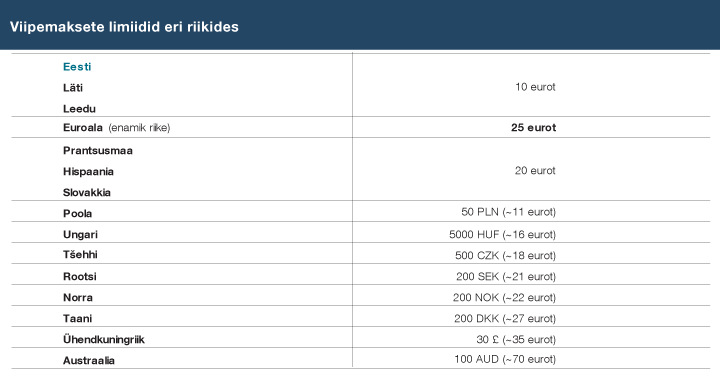The width and height of the screenshot is (720, 380).
Task: Select the Norra row label
Action: pyautogui.click(x=78, y=297)
